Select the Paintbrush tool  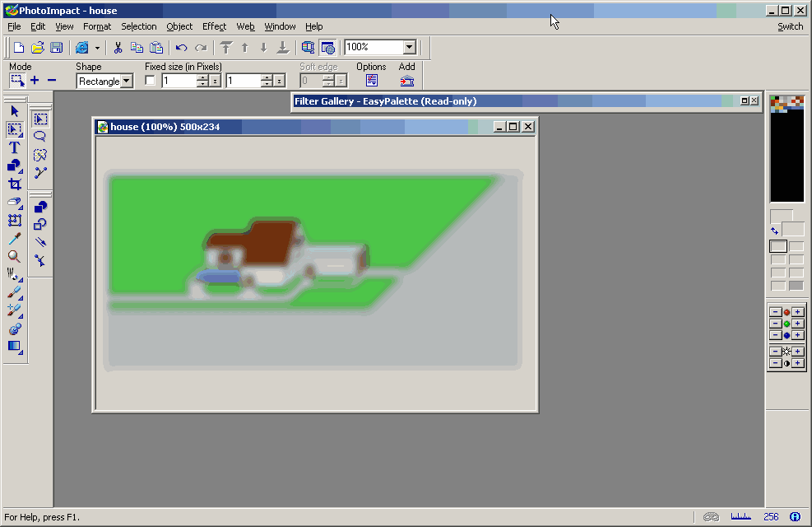pyautogui.click(x=15, y=293)
